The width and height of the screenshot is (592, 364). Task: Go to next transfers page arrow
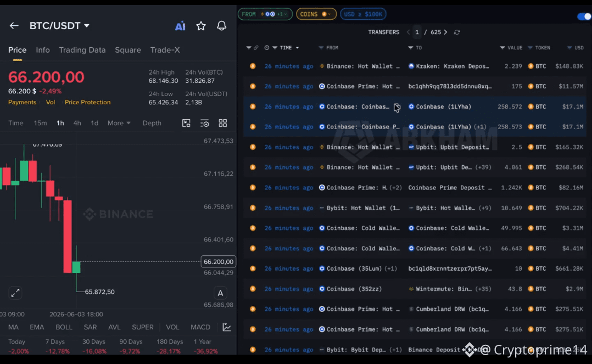(x=445, y=32)
